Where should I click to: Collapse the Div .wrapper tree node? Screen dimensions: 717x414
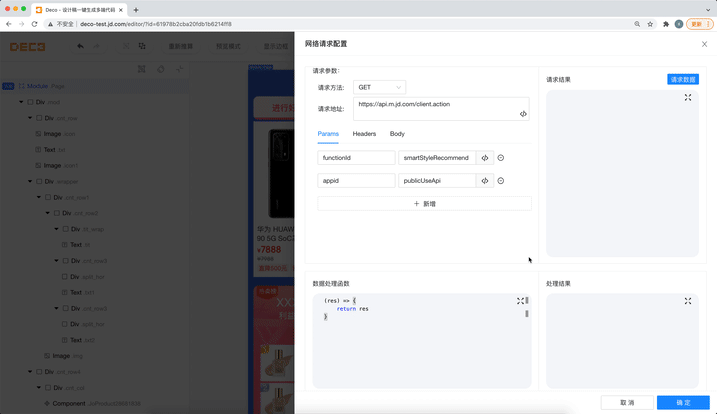click(x=30, y=182)
